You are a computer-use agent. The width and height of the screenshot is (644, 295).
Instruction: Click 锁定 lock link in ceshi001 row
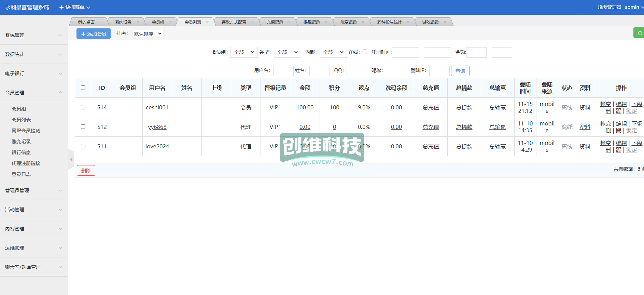click(x=632, y=111)
